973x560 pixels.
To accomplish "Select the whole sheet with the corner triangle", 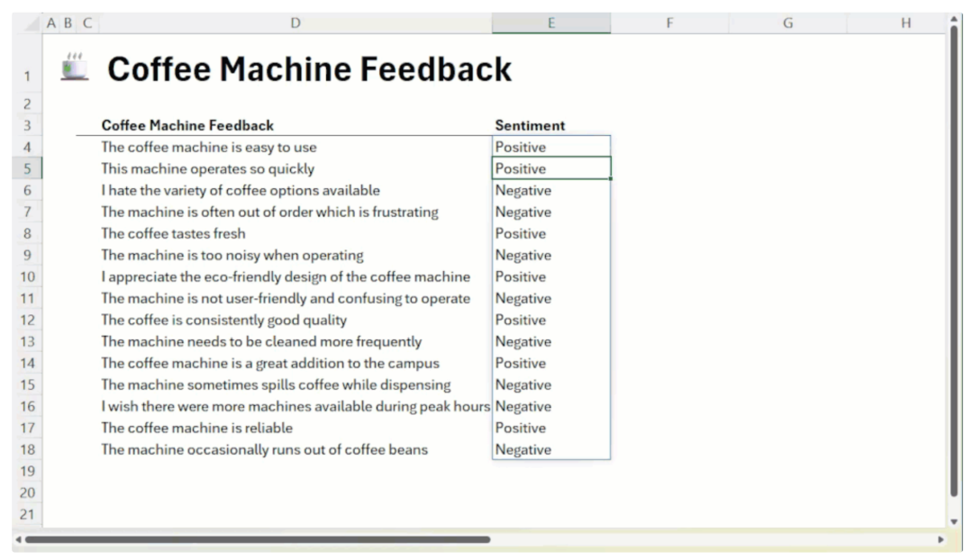I will tap(32, 24).
